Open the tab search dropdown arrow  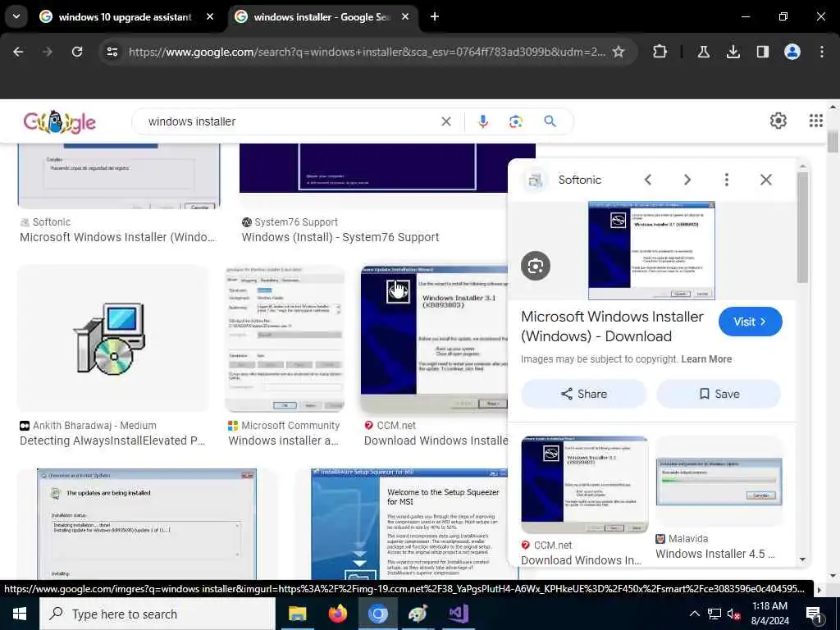pyautogui.click(x=16, y=16)
